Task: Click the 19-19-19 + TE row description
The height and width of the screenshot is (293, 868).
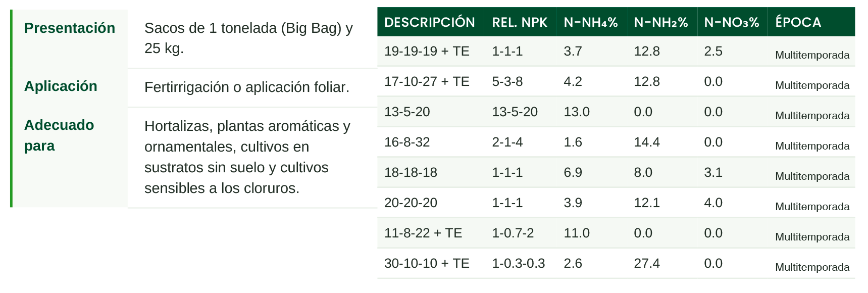Action: click(427, 51)
